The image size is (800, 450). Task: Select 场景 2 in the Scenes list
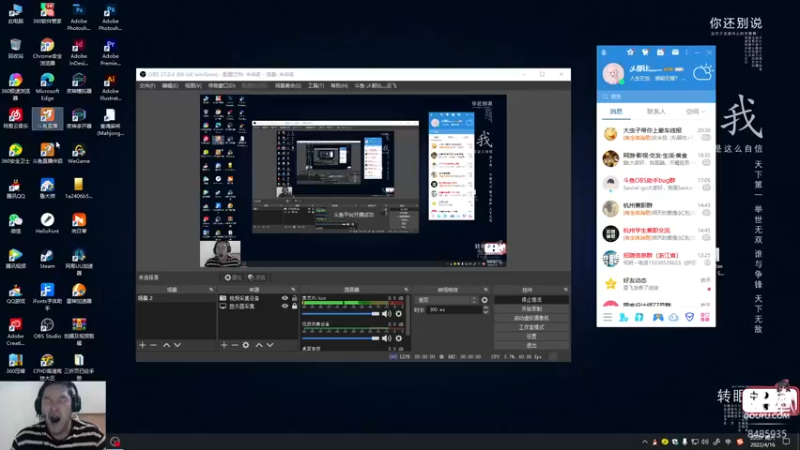176,298
